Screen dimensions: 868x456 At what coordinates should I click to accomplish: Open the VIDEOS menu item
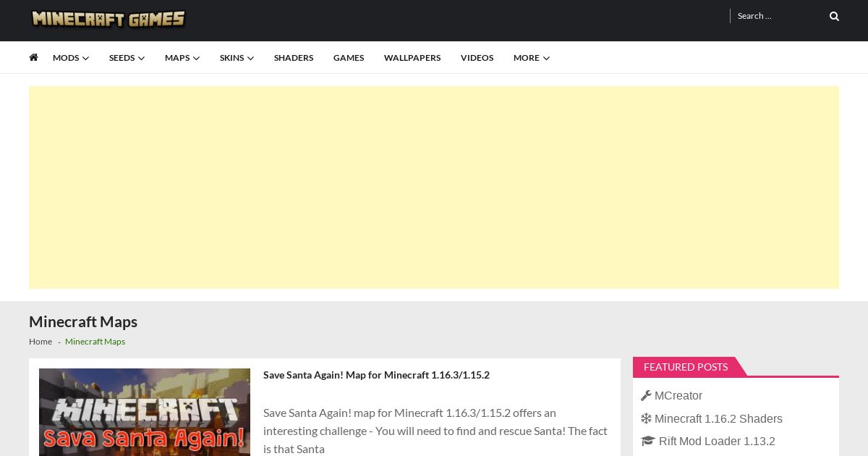pyautogui.click(x=477, y=58)
